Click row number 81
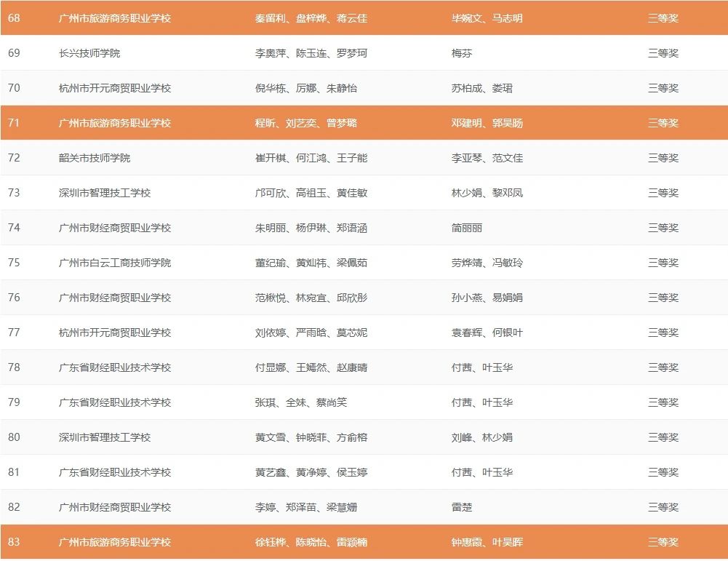This screenshot has height=561, width=728. click(x=14, y=472)
